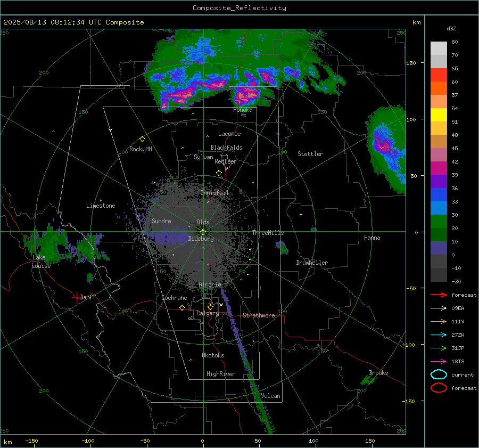This screenshot has height=448, width=479.
Task: Click the Blackfalds city label
Action: [226, 148]
